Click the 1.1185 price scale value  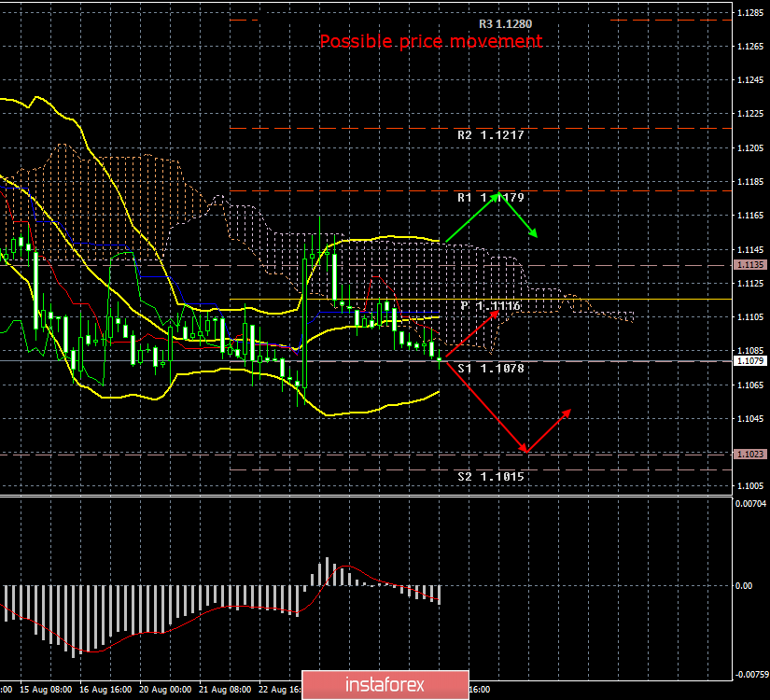pos(750,182)
